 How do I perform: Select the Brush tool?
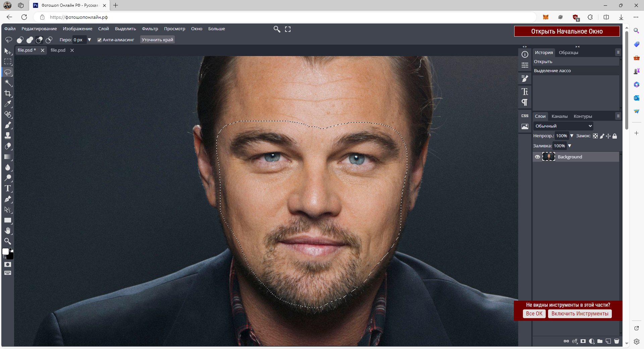pos(8,125)
